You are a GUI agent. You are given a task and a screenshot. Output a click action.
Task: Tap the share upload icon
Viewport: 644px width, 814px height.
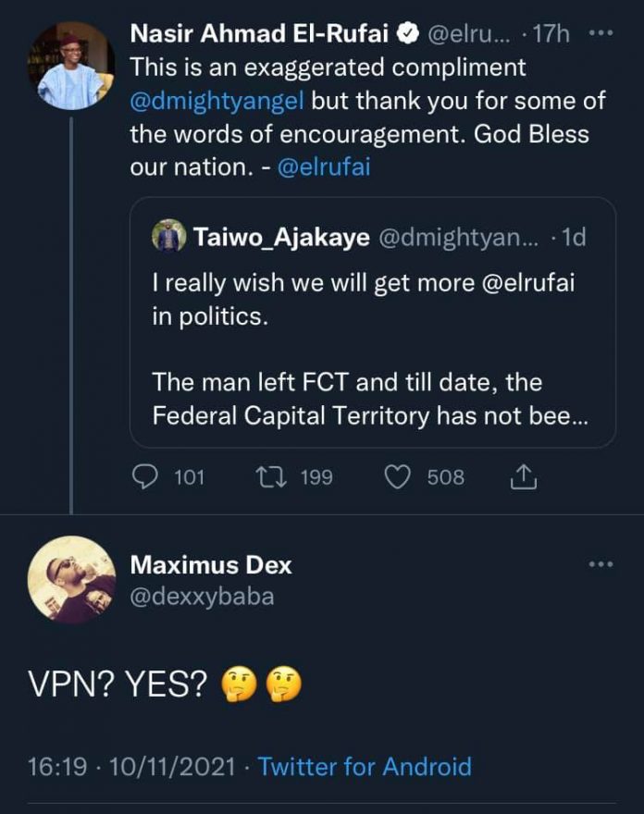pyautogui.click(x=523, y=476)
